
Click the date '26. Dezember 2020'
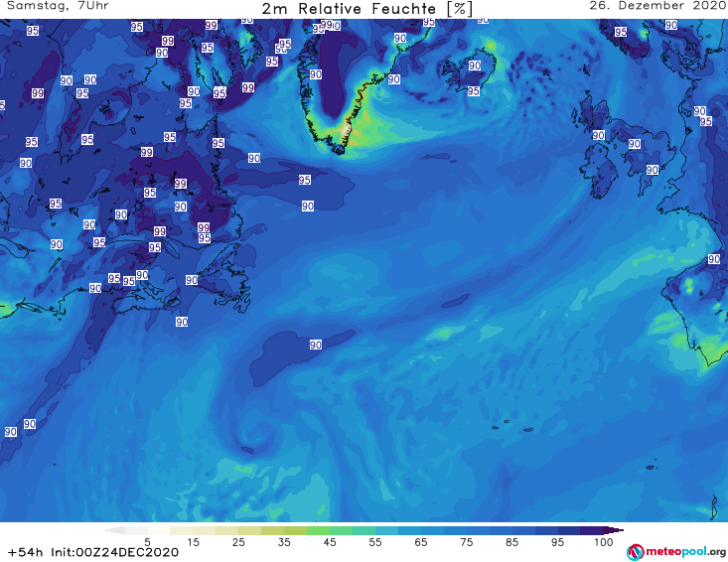(656, 6)
